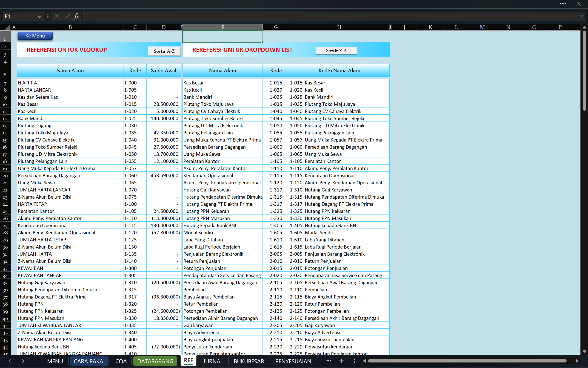Open the CARA PAKAI sheet tab

(x=89, y=361)
